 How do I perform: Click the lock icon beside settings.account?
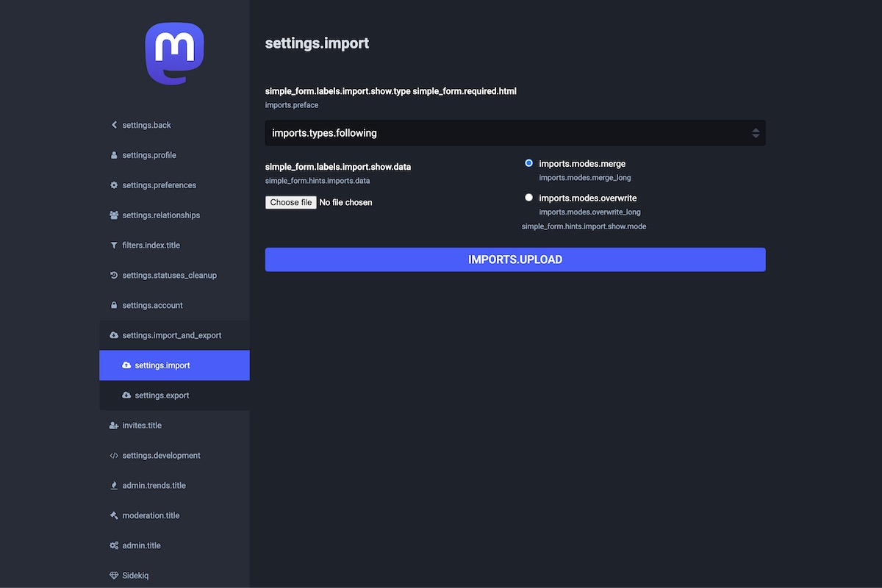click(x=114, y=306)
